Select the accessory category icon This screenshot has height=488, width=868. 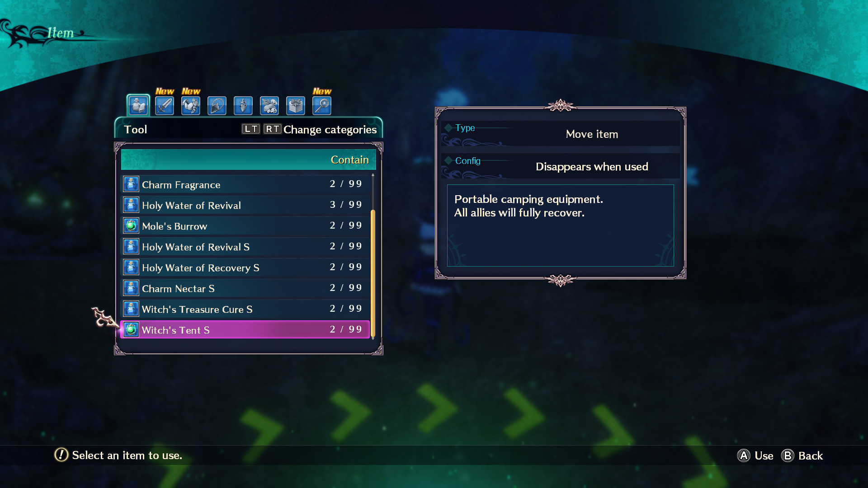(x=217, y=105)
